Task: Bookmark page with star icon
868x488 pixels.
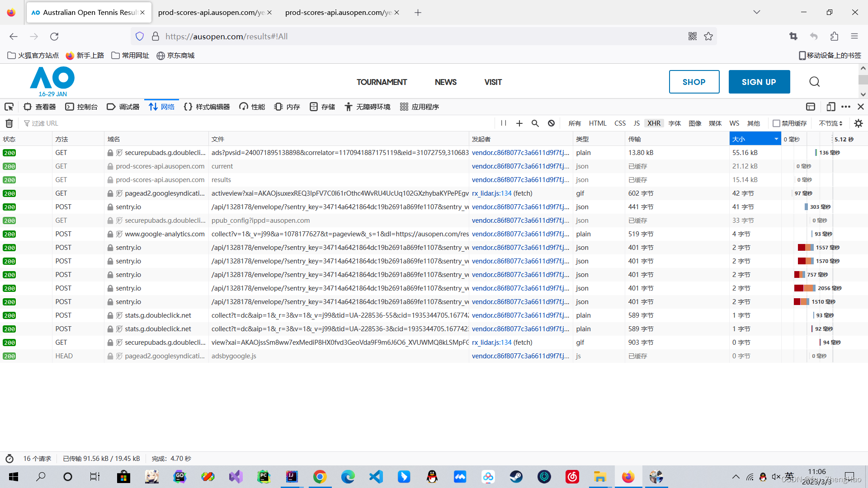Action: 708,36
